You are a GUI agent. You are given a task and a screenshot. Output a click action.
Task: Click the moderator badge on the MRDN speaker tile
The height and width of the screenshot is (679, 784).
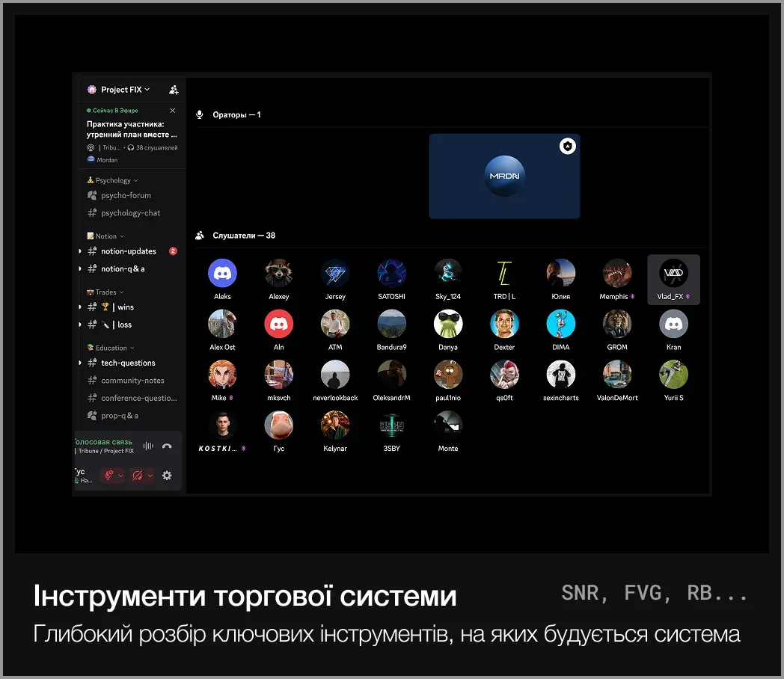[x=567, y=147]
